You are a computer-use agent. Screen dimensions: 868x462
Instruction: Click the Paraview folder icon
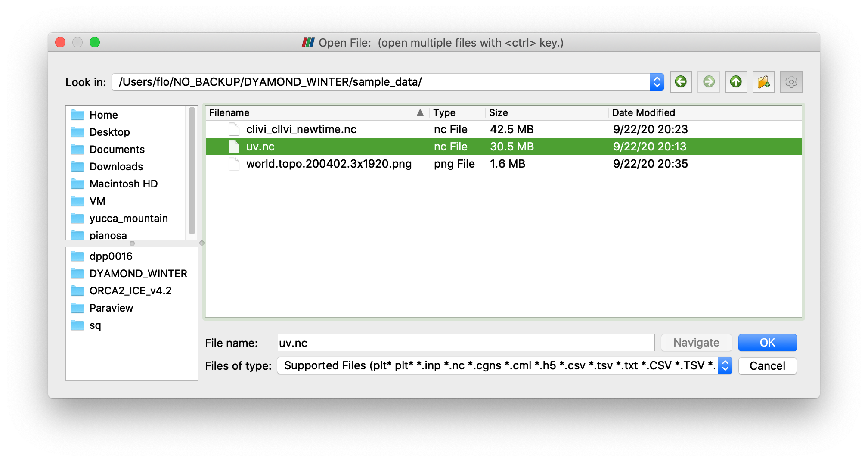pos(77,308)
